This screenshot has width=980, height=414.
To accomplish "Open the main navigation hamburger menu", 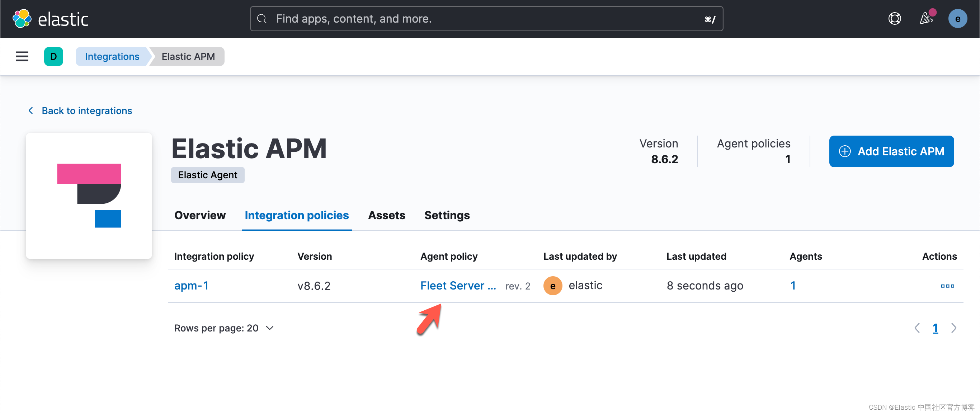I will coord(22,56).
